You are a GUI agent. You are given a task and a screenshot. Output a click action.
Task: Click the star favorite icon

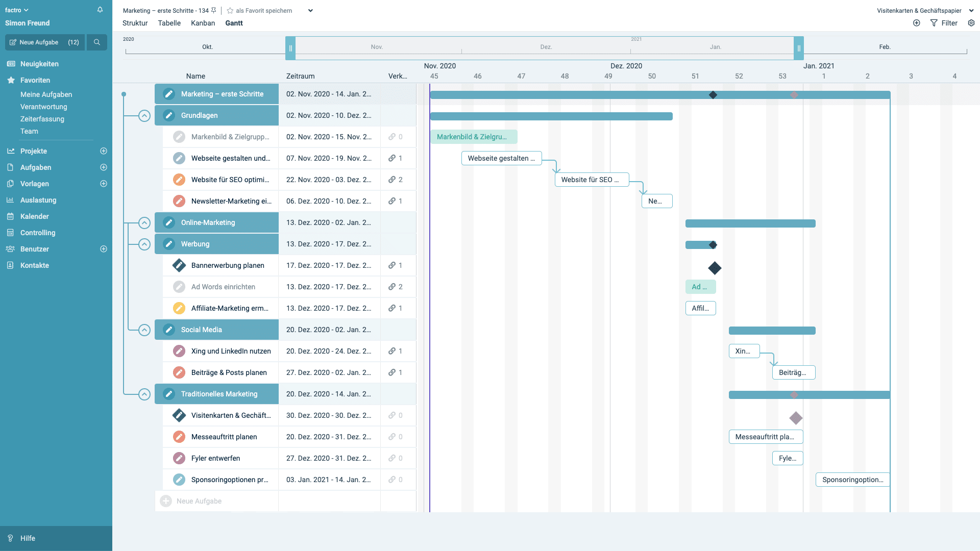(230, 11)
